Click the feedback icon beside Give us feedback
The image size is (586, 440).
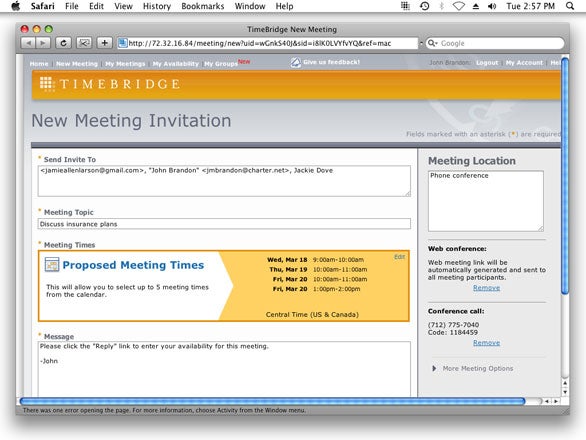(x=296, y=62)
